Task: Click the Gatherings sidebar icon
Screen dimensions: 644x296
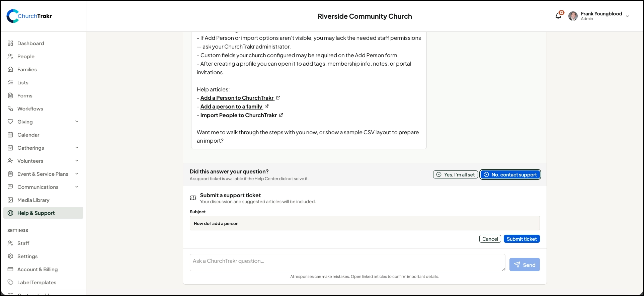Action: [10, 148]
